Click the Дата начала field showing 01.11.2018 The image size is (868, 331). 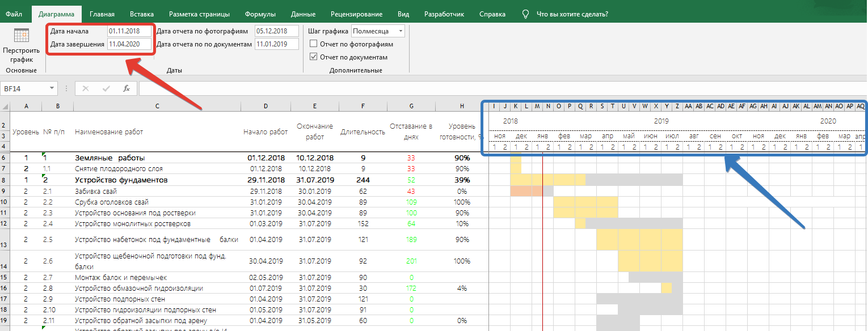coord(129,31)
